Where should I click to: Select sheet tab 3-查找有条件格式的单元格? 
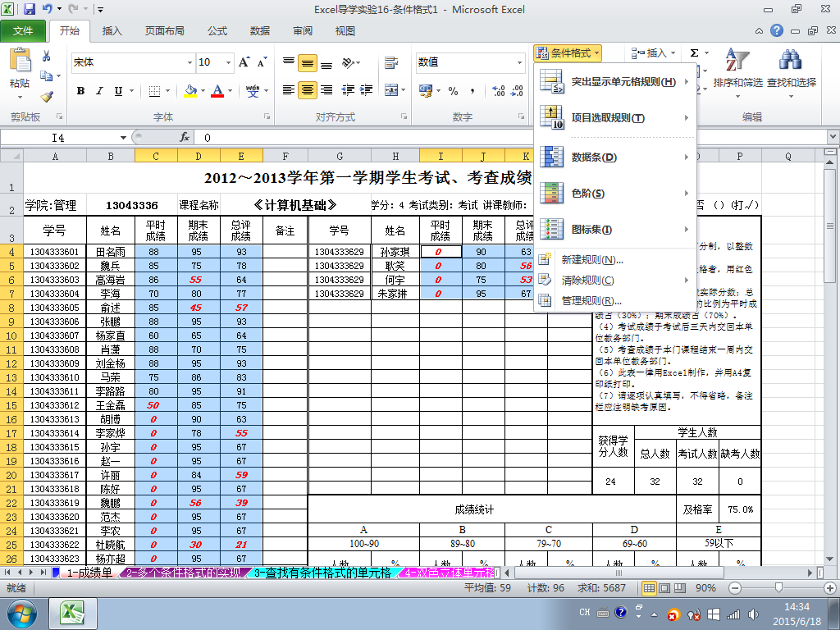[322, 573]
